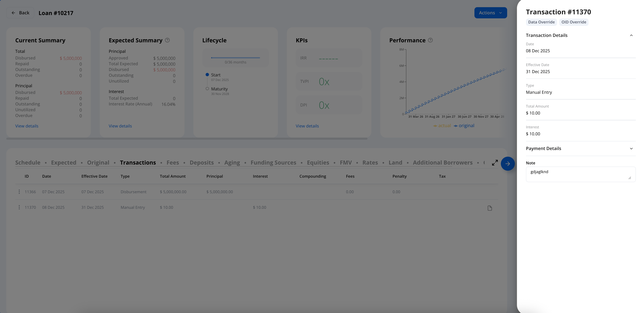This screenshot has width=644, height=313.
Task: Expand the Payment Details section
Action: 631,148
